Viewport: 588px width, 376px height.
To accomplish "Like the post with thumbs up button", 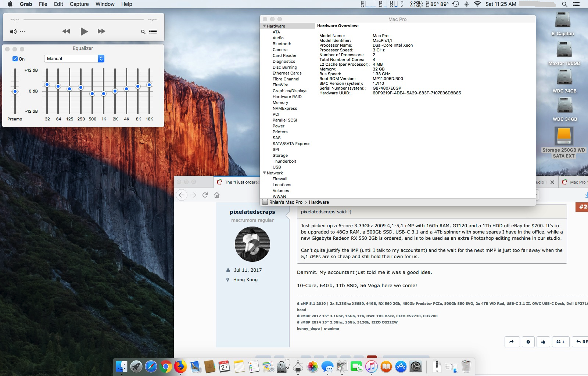I will 543,342.
